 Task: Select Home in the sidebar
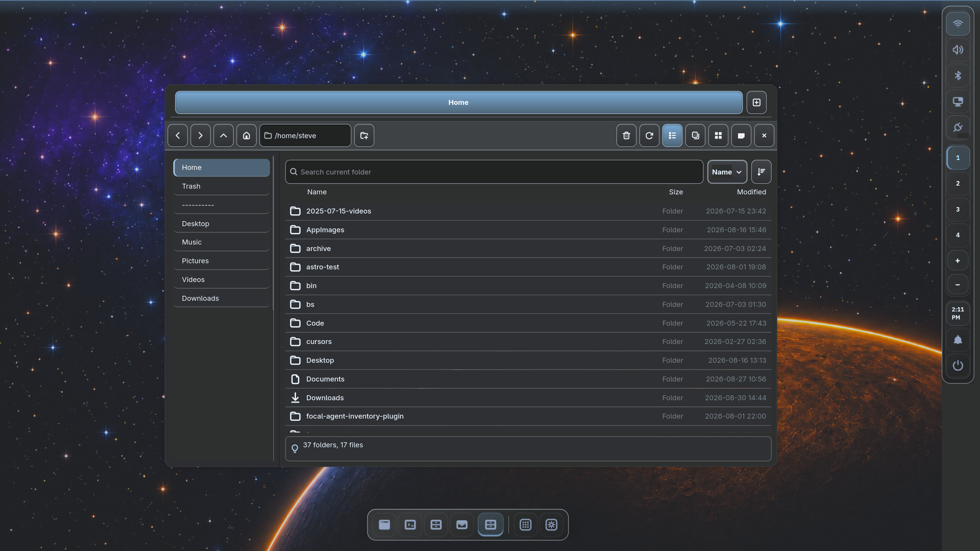(222, 168)
